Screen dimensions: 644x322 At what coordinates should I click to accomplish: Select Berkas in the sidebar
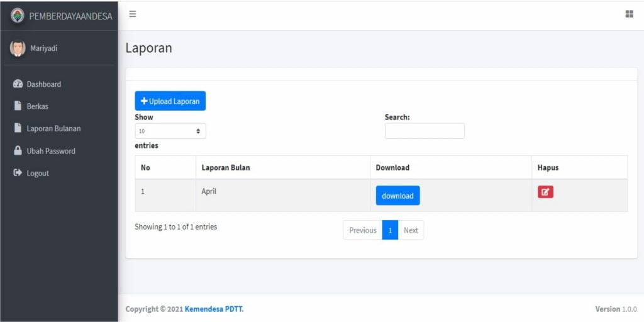click(37, 106)
